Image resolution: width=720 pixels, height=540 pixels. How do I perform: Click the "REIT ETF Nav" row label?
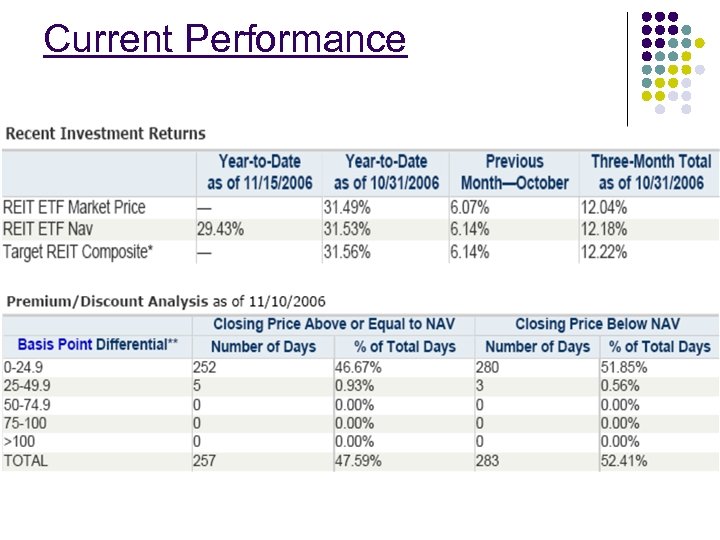click(x=48, y=229)
